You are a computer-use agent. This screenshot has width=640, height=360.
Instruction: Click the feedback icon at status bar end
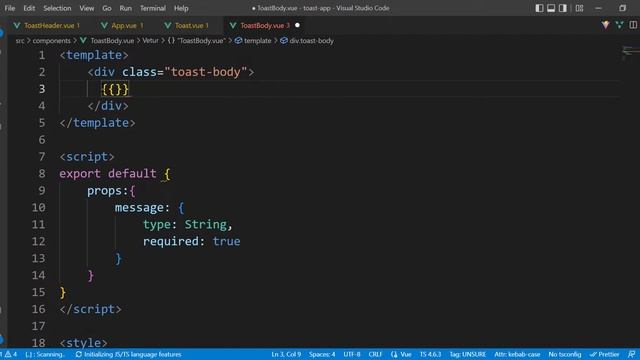[631, 354]
